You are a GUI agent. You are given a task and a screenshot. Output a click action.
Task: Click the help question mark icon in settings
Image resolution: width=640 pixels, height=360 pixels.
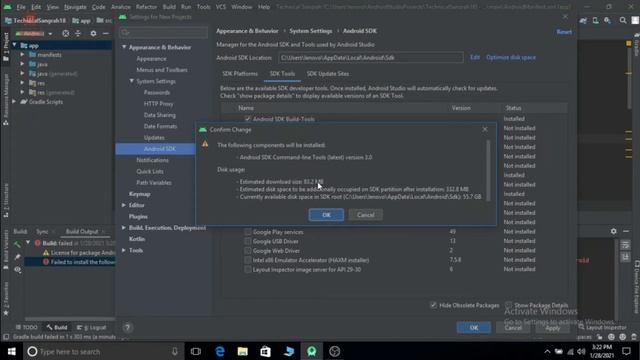[x=127, y=327]
